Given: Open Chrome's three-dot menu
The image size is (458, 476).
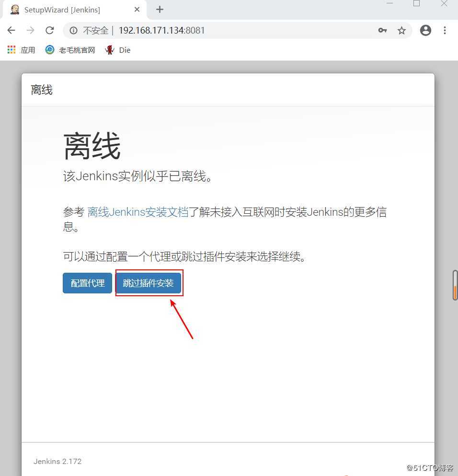Looking at the screenshot, I should 445,30.
